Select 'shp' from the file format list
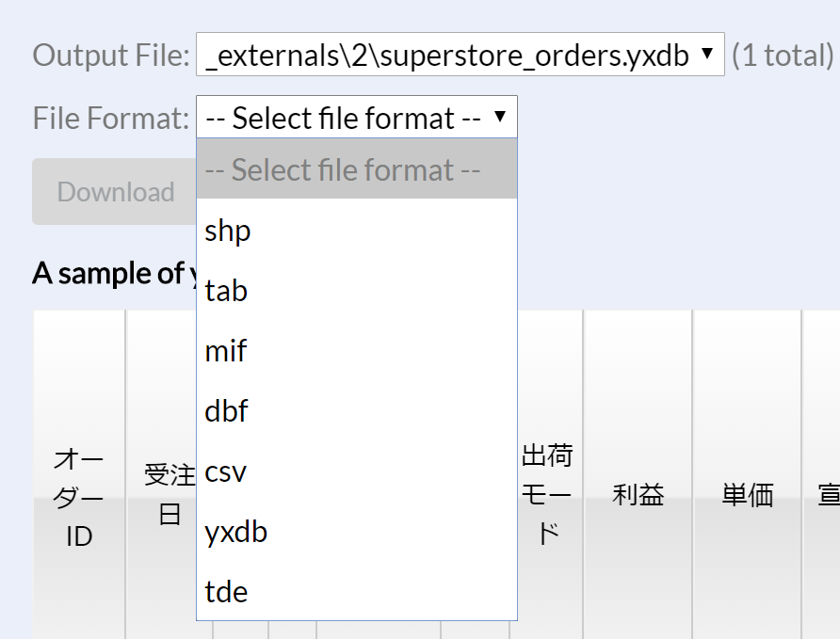Screen dimensions: 840x639 tap(227, 230)
